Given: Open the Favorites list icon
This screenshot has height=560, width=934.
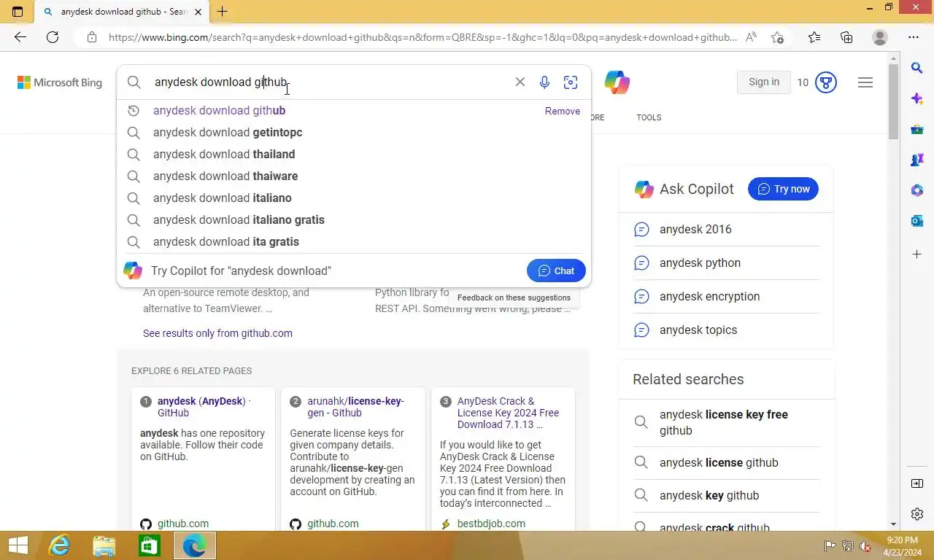Looking at the screenshot, I should pos(814,37).
